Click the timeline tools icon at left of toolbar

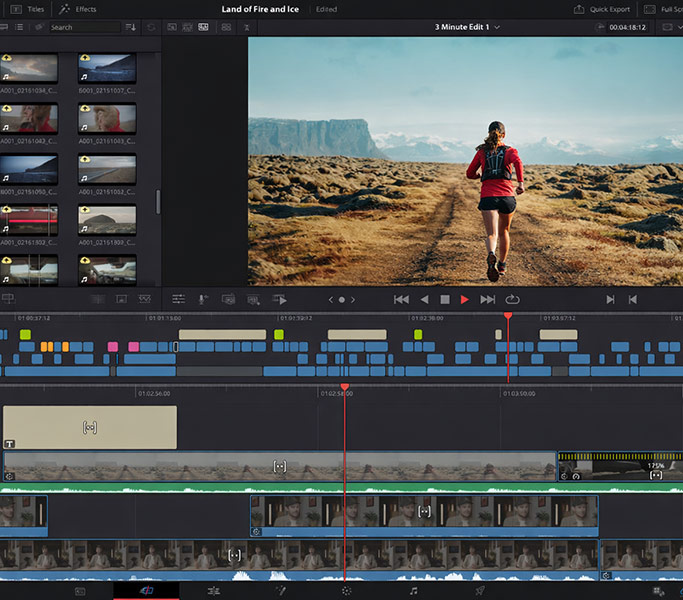point(9,299)
